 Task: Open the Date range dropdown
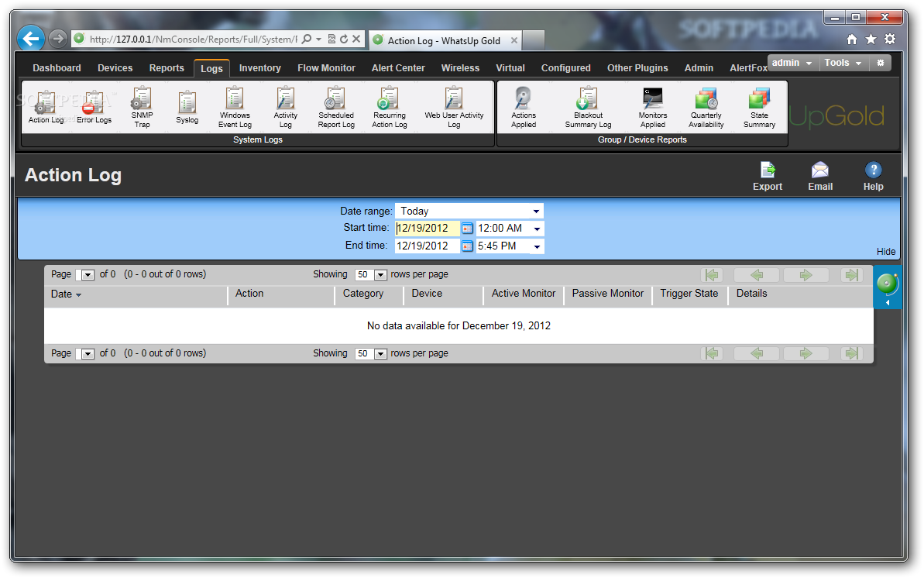click(536, 212)
